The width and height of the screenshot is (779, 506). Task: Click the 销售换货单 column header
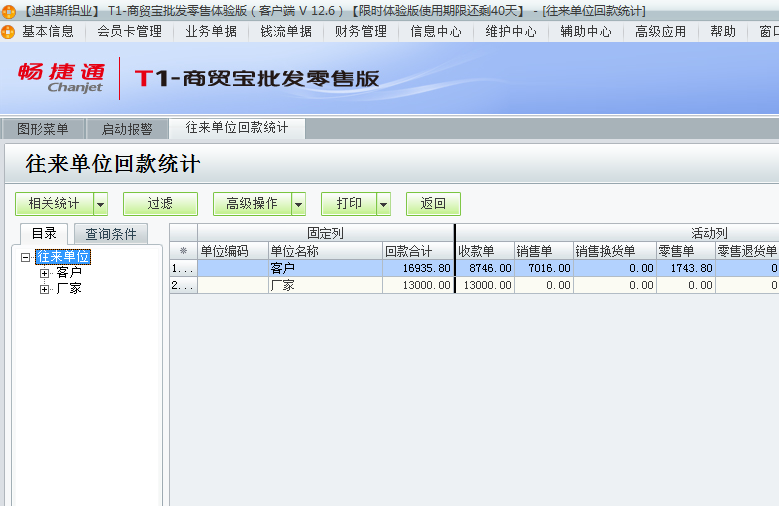coord(615,251)
